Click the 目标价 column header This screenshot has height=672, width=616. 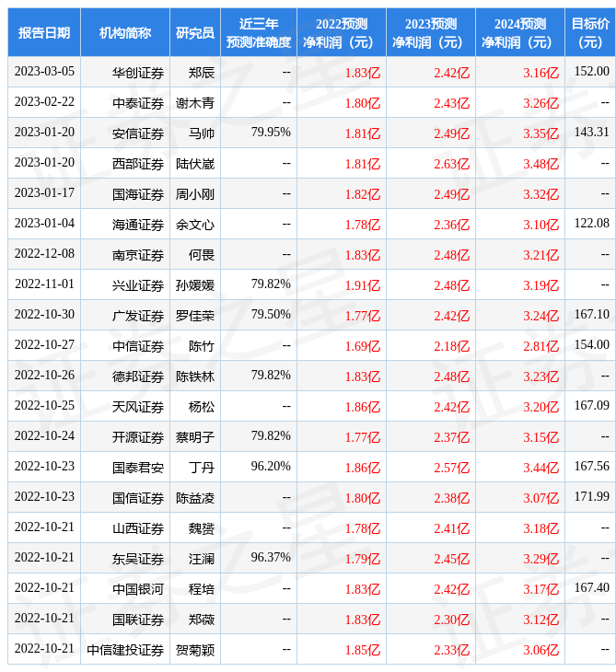(x=590, y=32)
